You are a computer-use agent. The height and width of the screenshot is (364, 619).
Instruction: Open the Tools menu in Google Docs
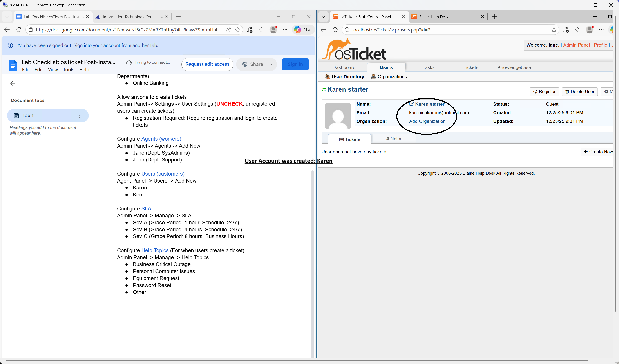point(68,70)
